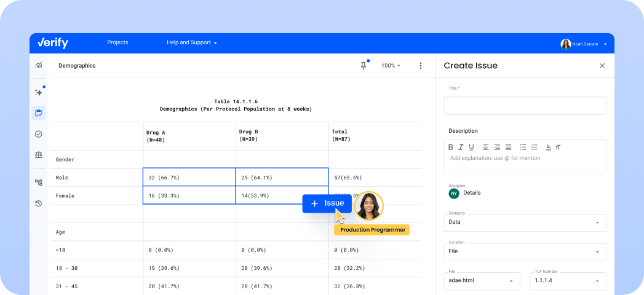Screen dimensions: 644x295
Task: Apply italic formatting in Description
Action: point(461,147)
